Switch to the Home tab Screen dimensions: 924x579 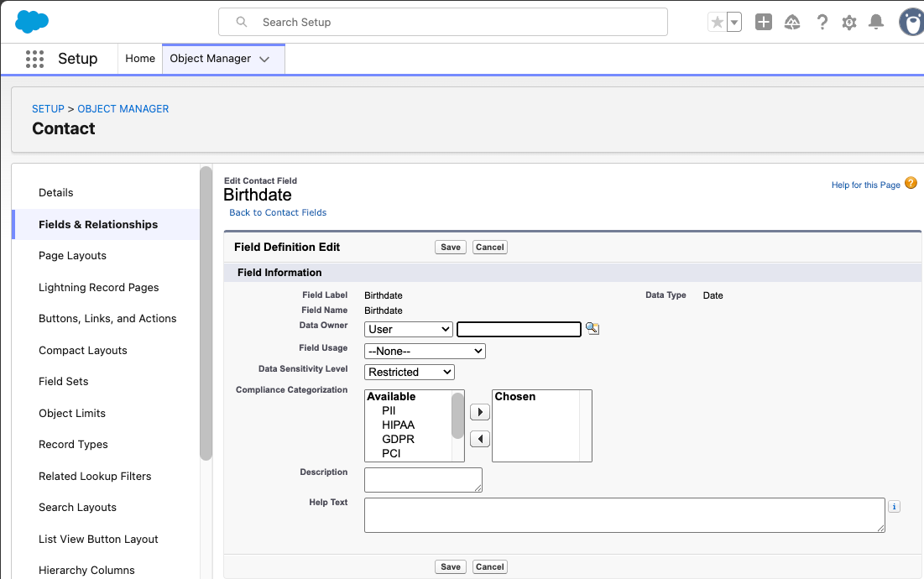[x=140, y=59]
